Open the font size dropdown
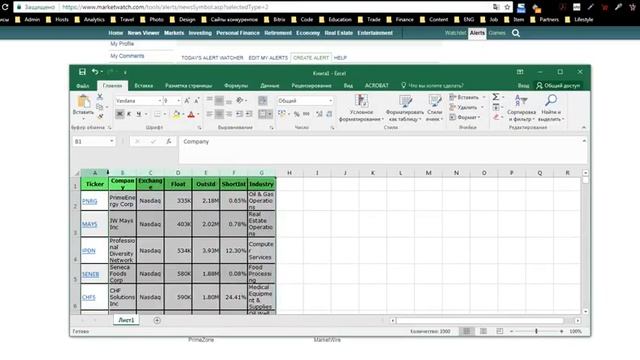 [x=178, y=100]
